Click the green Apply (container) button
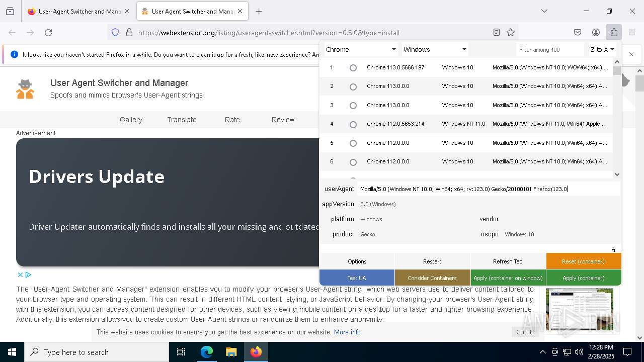644x362 pixels. pyautogui.click(x=584, y=278)
